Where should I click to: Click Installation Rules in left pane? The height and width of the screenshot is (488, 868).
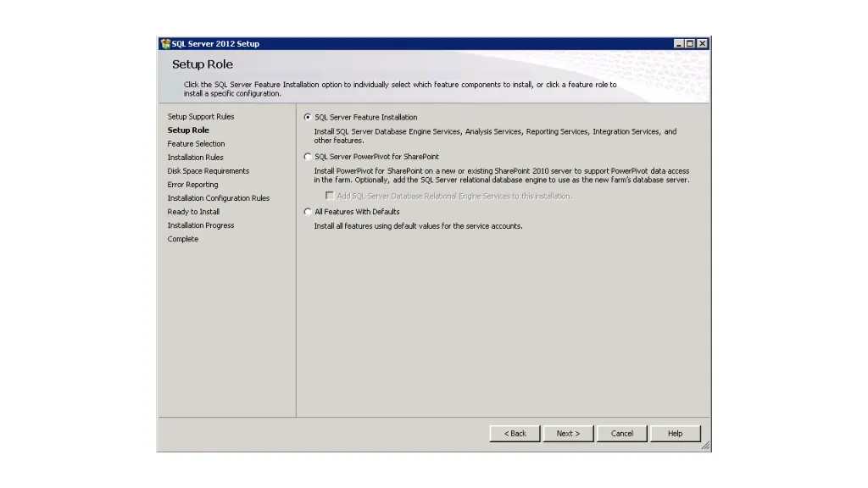(x=196, y=158)
